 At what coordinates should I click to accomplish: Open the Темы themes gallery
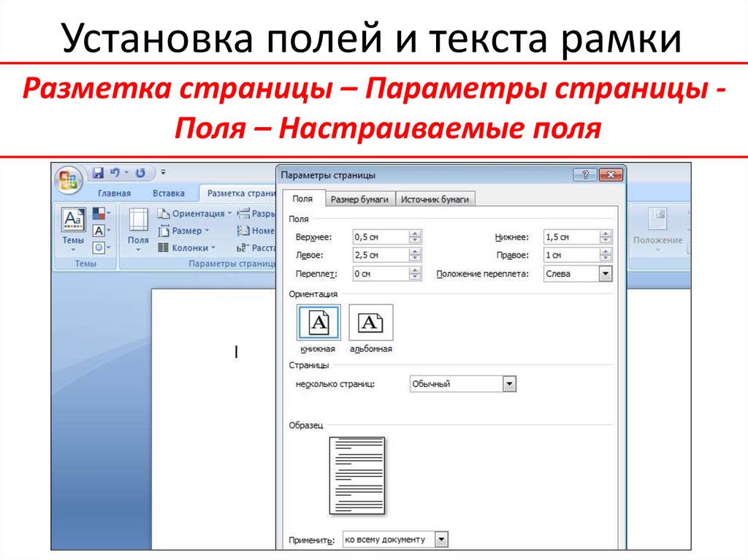(73, 230)
